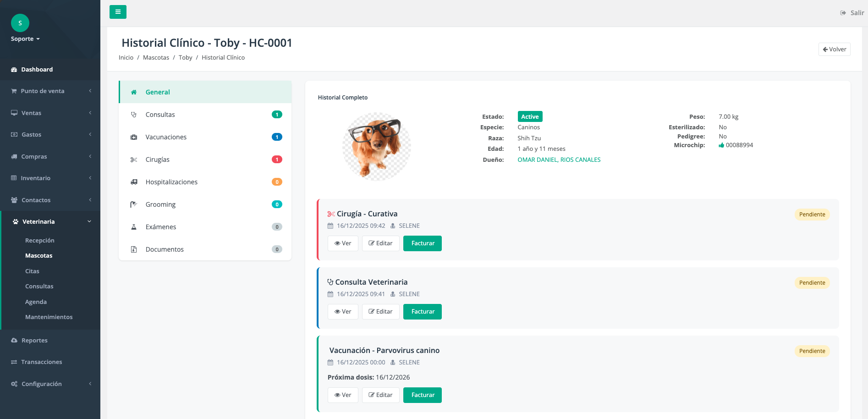Click the stethoscope icon beside Consultas

tap(134, 115)
